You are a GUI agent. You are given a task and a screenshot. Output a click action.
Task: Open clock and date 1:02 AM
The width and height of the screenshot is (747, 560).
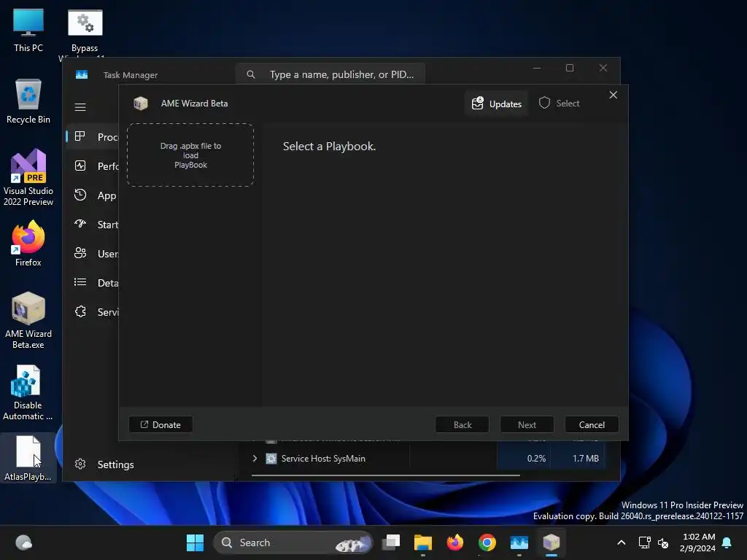click(x=698, y=542)
